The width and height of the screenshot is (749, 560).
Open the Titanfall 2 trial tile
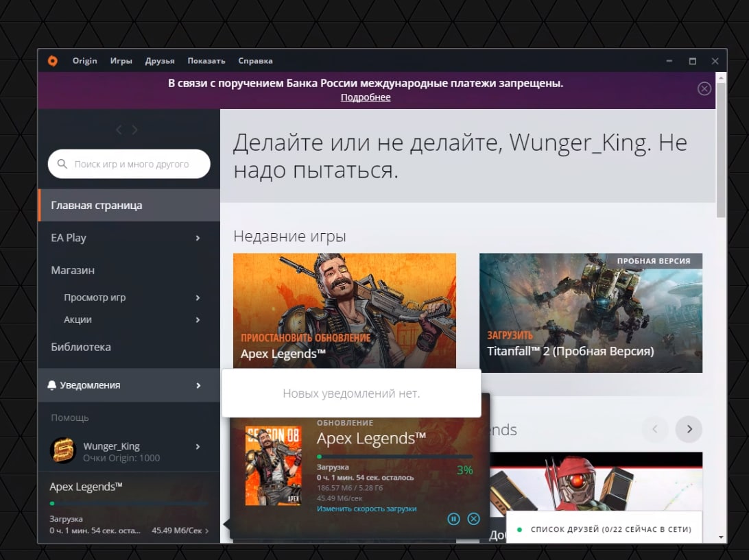click(591, 313)
